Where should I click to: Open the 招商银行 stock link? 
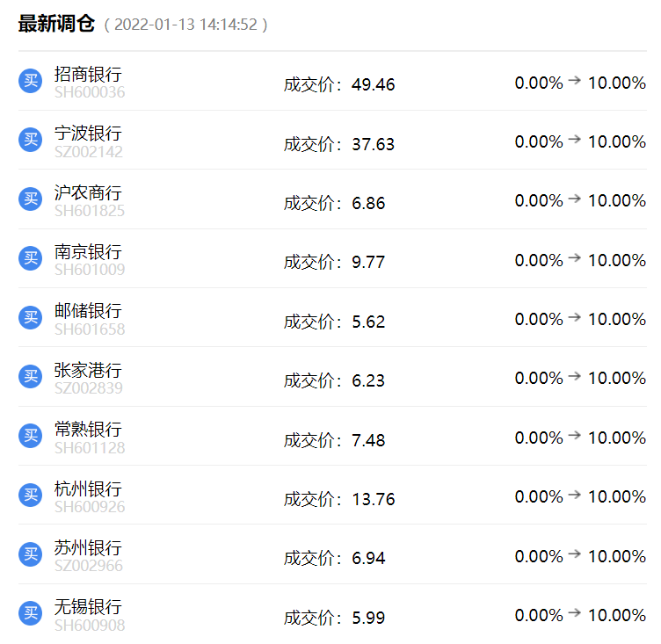point(88,74)
